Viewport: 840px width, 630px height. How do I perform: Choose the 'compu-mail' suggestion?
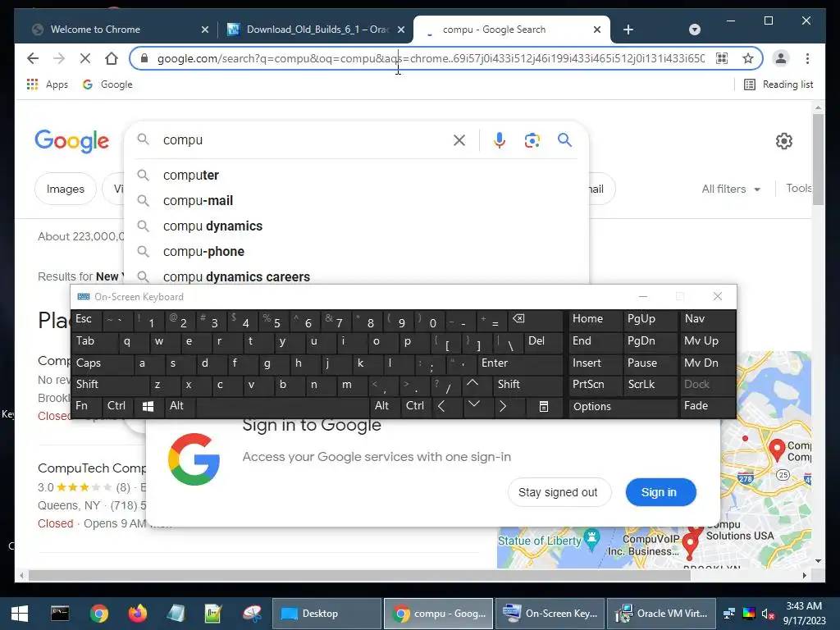356,200
